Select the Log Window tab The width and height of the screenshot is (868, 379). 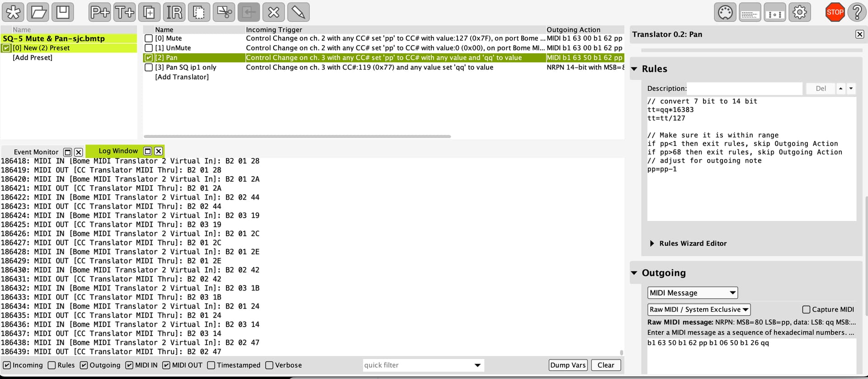coord(118,151)
